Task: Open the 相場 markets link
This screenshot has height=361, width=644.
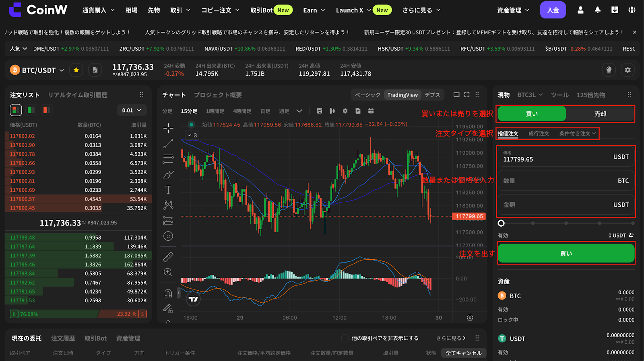Action: tap(131, 10)
